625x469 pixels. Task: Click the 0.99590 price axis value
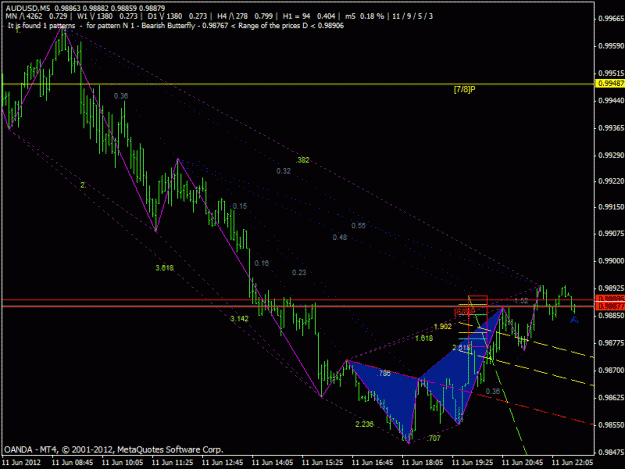[611, 46]
